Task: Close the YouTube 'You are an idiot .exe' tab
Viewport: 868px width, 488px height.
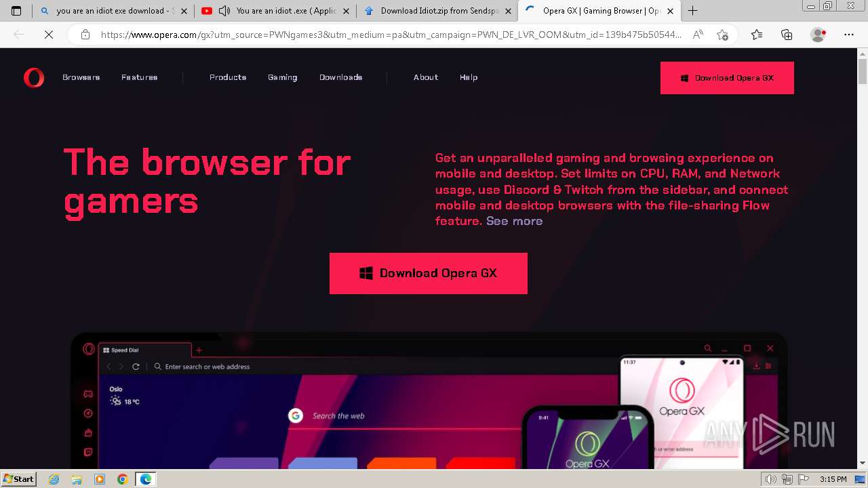Action: [347, 11]
